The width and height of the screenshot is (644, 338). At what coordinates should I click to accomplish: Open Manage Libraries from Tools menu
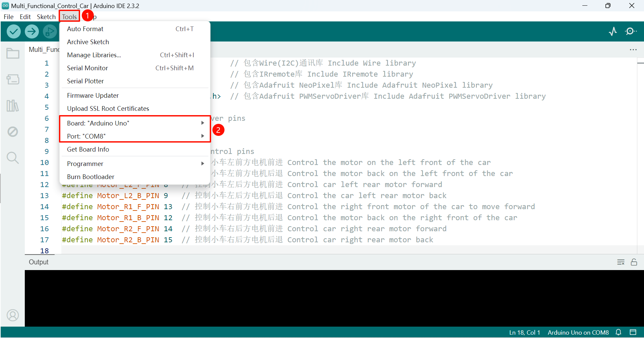[135, 55]
